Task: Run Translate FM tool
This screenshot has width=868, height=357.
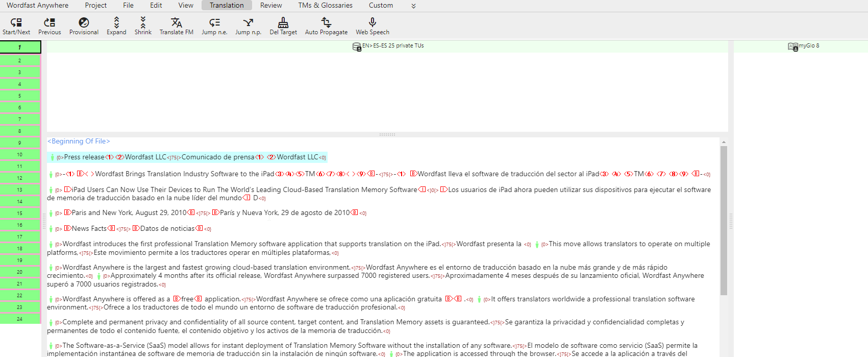Action: [x=177, y=22]
